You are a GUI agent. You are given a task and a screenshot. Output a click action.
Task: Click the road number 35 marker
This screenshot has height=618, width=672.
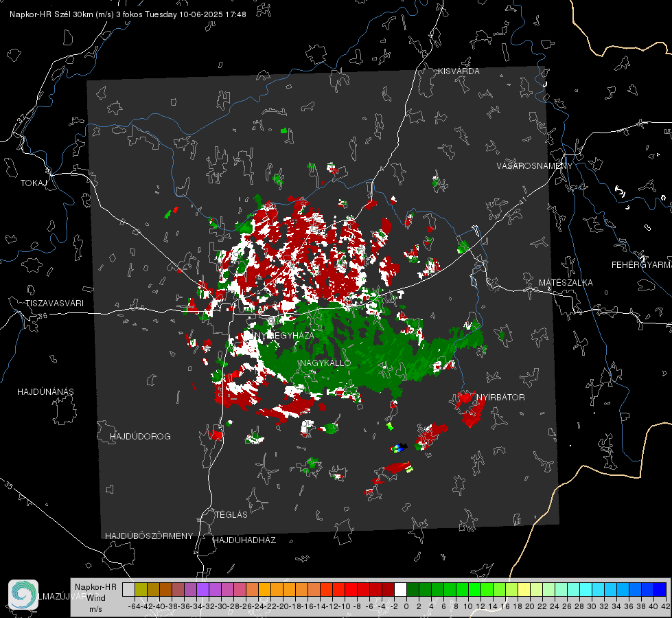9,485
